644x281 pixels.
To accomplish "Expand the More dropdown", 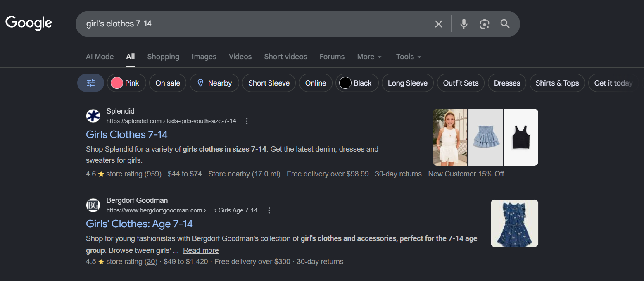I will (369, 57).
